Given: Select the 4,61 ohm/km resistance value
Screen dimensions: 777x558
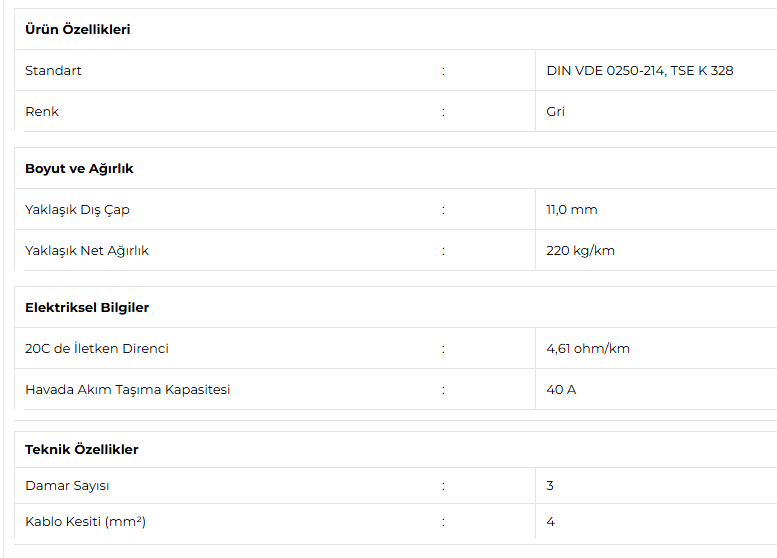Looking at the screenshot, I should point(588,349).
